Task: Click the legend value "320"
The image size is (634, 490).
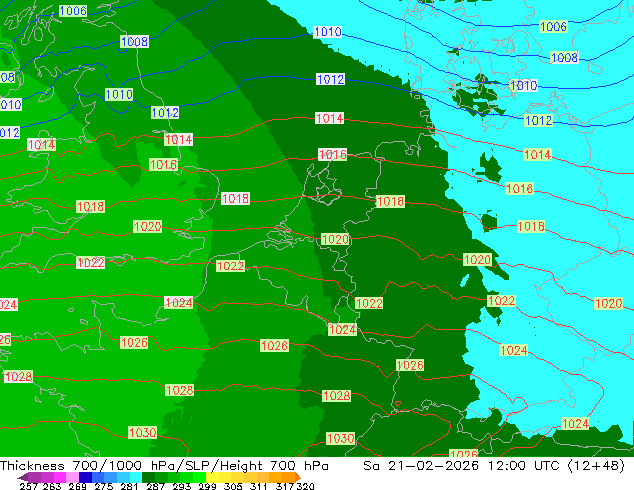Action: point(305,486)
